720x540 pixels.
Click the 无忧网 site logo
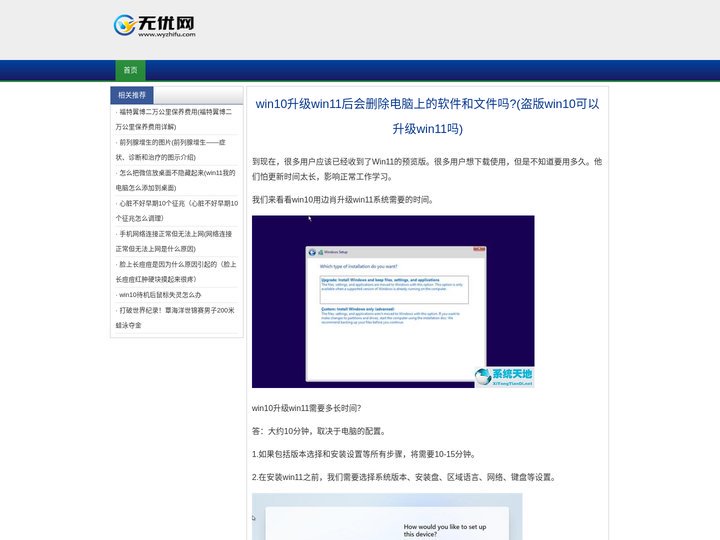coord(154,25)
